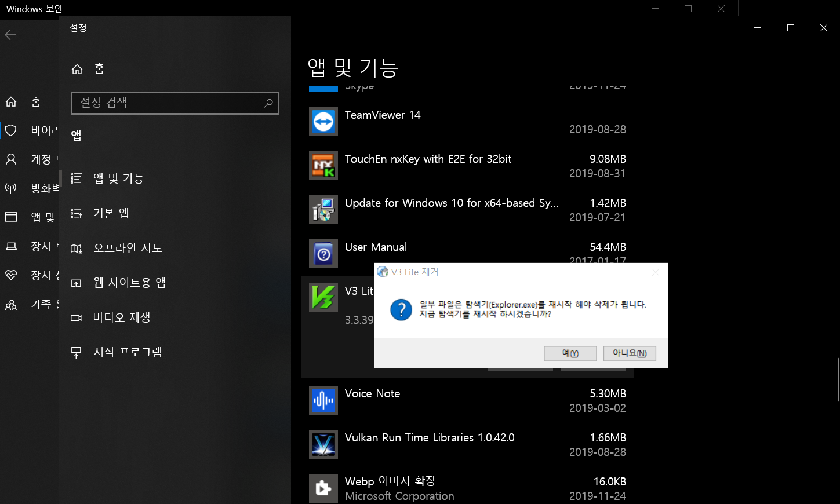Select Update for Windows 10 entry
The image size is (840, 504).
tap(467, 210)
